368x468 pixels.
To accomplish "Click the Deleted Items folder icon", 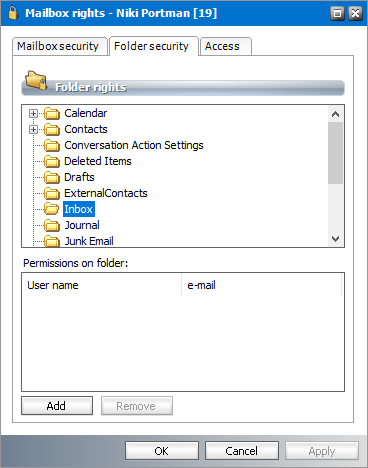I will click(52, 161).
